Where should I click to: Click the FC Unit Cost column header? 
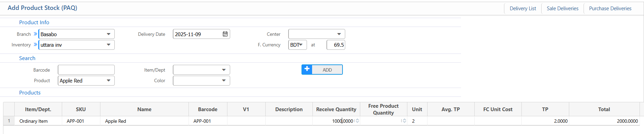498,109
